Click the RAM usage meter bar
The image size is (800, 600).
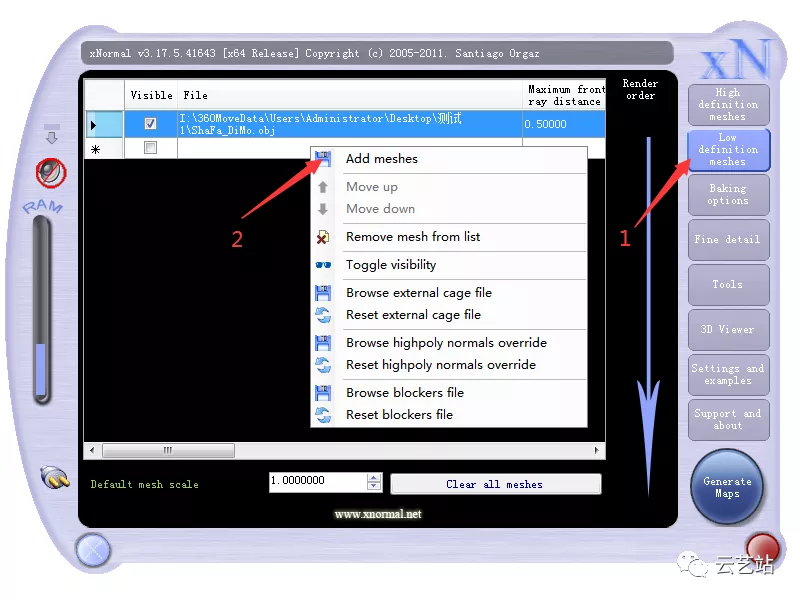pos(42,310)
